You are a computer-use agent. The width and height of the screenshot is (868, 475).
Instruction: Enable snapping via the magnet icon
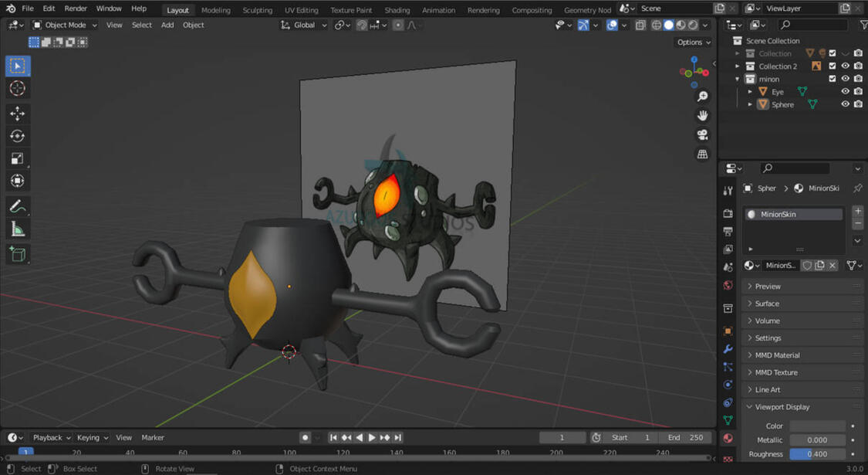(361, 25)
